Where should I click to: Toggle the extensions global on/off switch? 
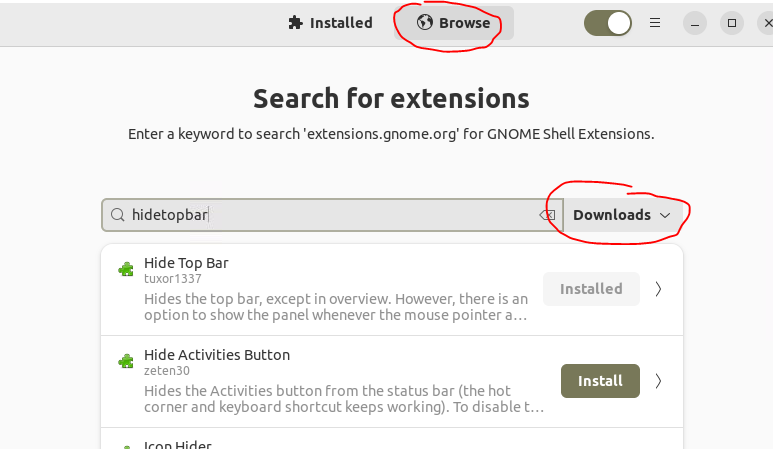click(x=608, y=23)
